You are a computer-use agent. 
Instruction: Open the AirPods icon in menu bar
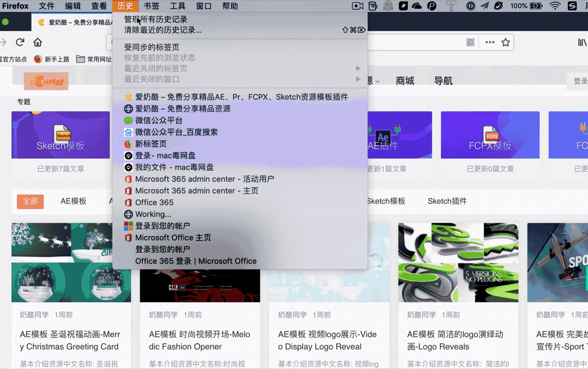coord(451,6)
